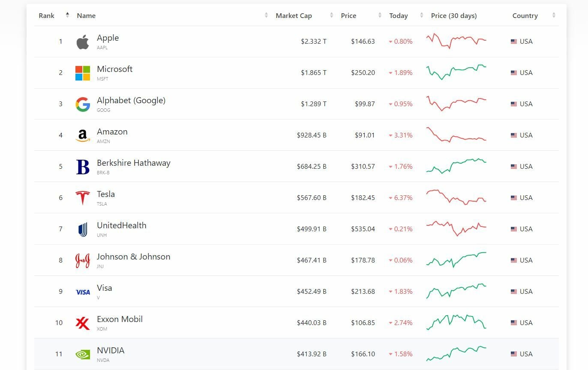The width and height of the screenshot is (588, 370).
Task: Click the Berkshire Hathaway B logo
Action: pyautogui.click(x=83, y=167)
